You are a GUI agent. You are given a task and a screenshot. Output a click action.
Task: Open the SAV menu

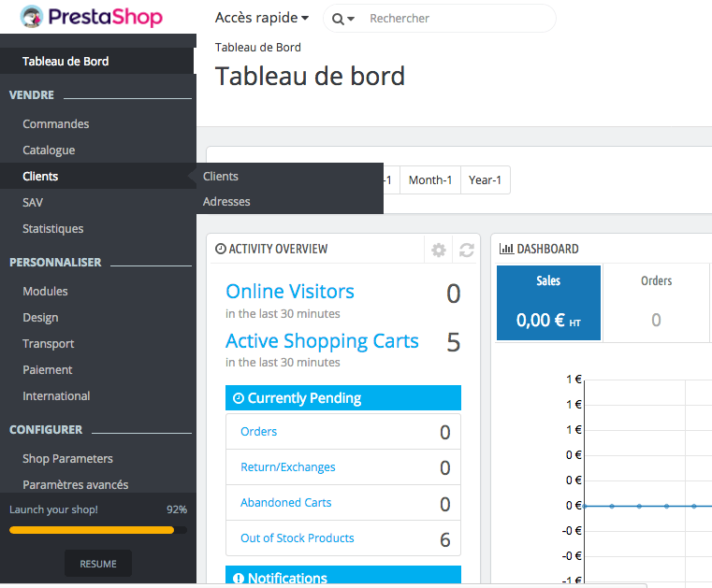pos(33,202)
